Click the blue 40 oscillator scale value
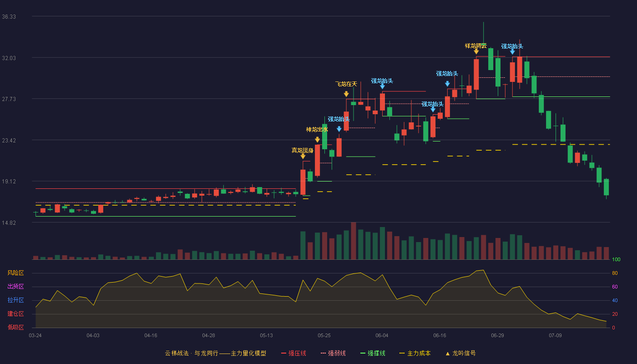Screen dimensions: 637x364 [615, 300]
